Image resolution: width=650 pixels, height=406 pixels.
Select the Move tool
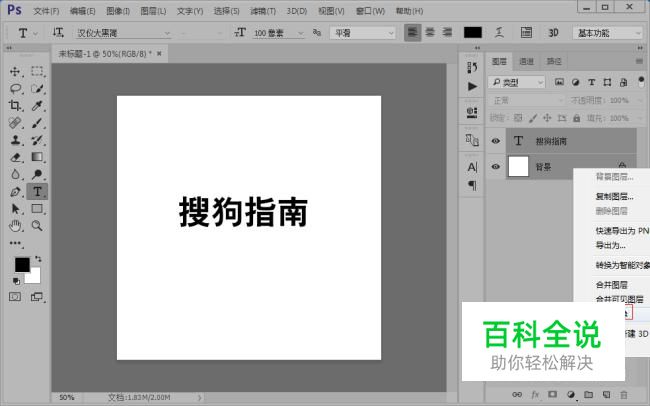(x=15, y=71)
